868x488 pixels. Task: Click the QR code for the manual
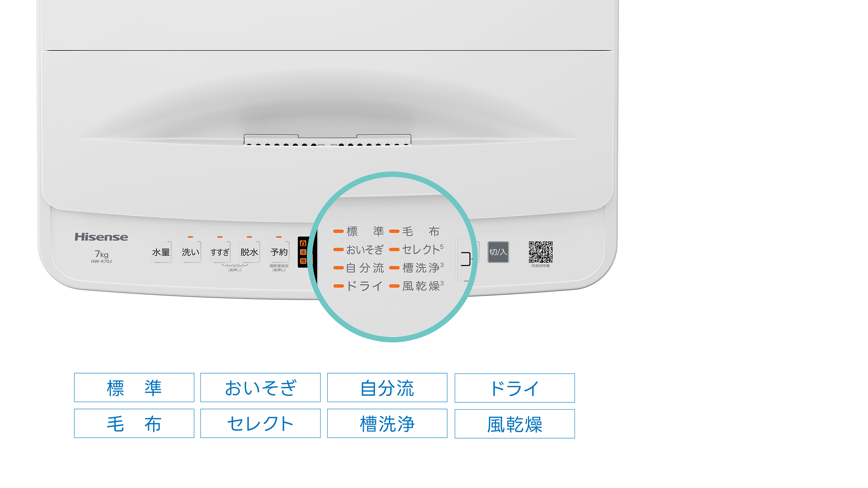click(x=540, y=252)
